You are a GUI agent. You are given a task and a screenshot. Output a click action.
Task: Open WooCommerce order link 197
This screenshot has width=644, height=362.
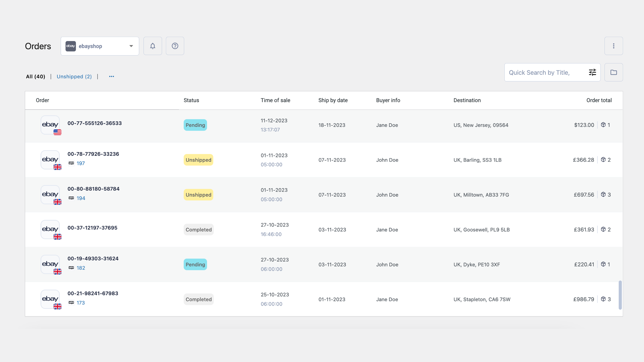[x=81, y=163]
